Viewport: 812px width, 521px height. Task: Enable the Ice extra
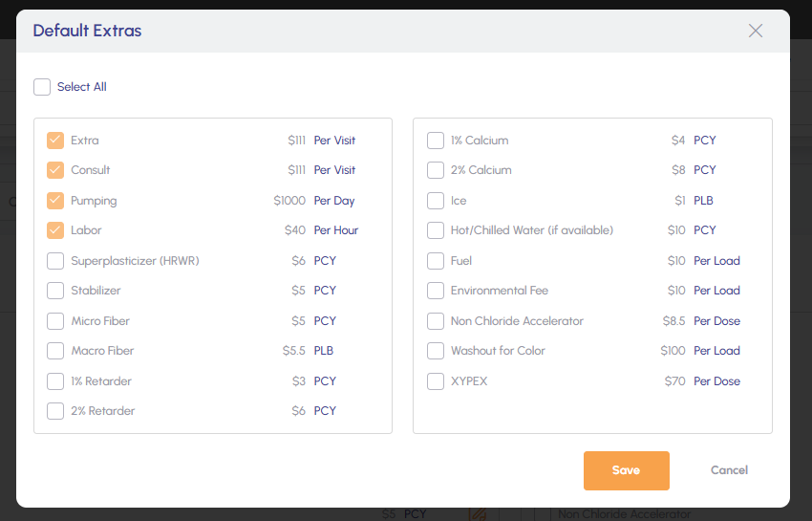(x=436, y=201)
